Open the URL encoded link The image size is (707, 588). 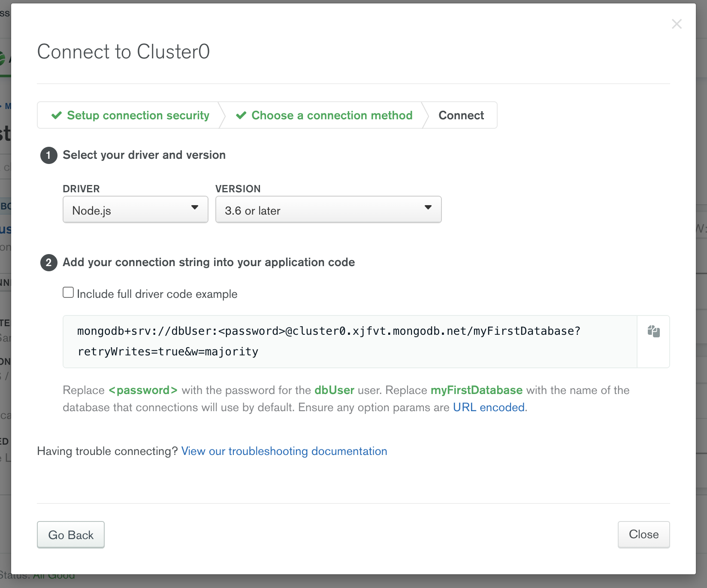[489, 407]
